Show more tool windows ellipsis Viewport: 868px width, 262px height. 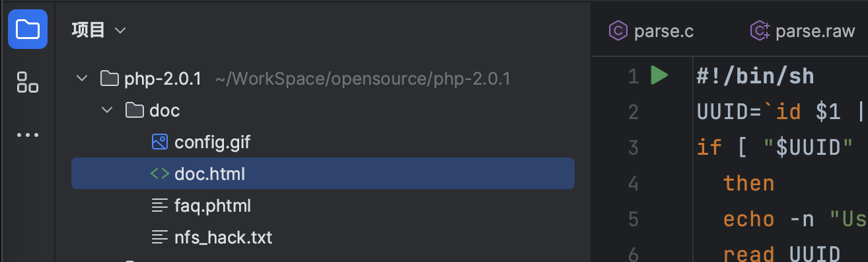[x=28, y=135]
